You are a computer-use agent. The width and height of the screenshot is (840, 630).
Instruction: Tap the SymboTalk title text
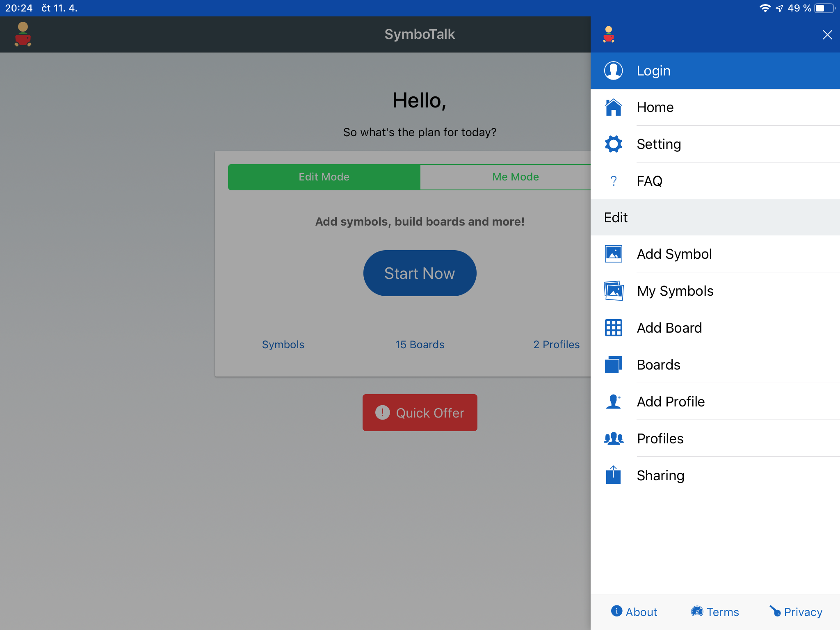coord(420,34)
